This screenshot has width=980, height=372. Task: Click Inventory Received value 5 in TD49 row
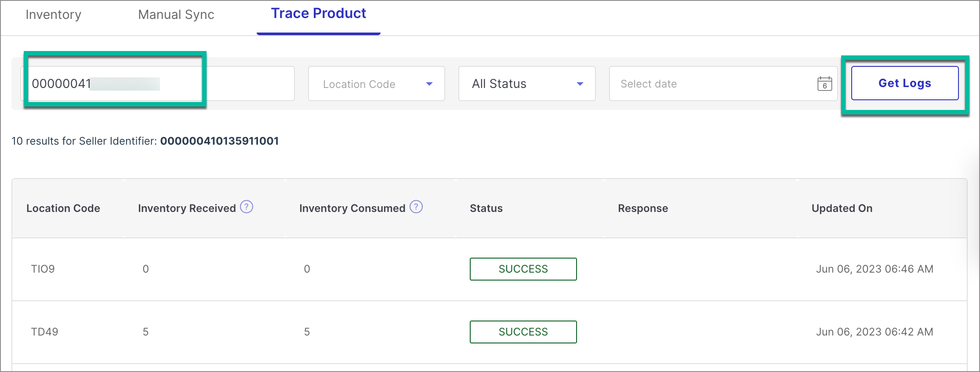[145, 332]
